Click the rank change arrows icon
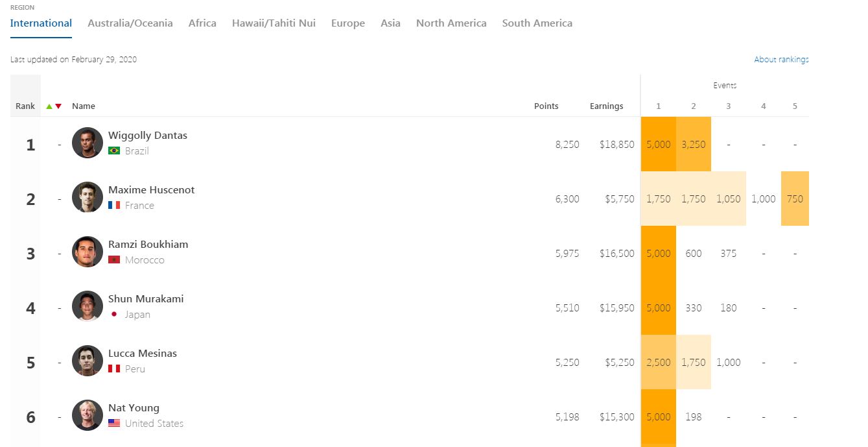Screen dimensions: 868x447 54,106
